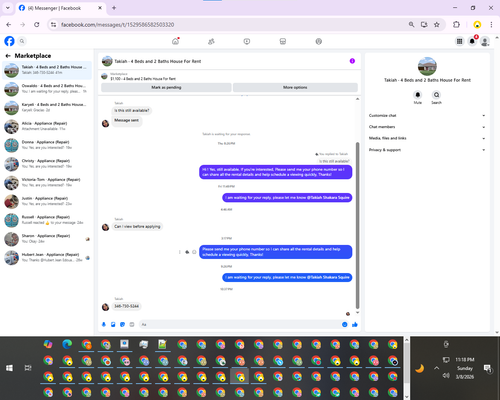React with emoji to the phone number request message
The image size is (500, 400).
click(x=194, y=252)
